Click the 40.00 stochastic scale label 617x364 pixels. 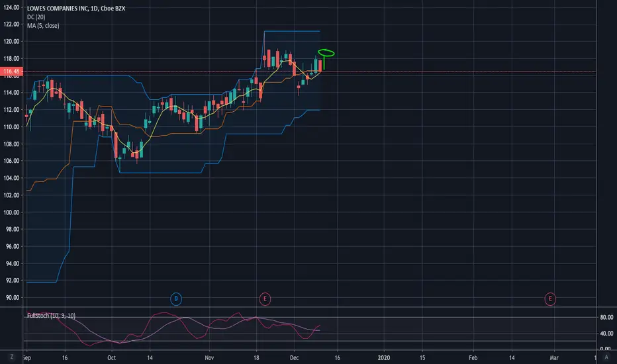point(606,334)
